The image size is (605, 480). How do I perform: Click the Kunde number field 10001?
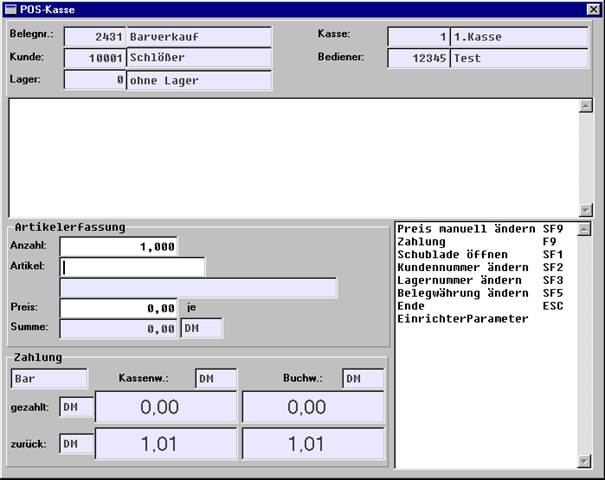click(95, 58)
